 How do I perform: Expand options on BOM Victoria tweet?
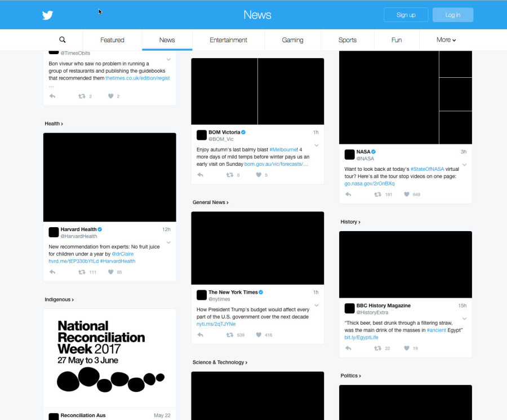[x=317, y=145]
